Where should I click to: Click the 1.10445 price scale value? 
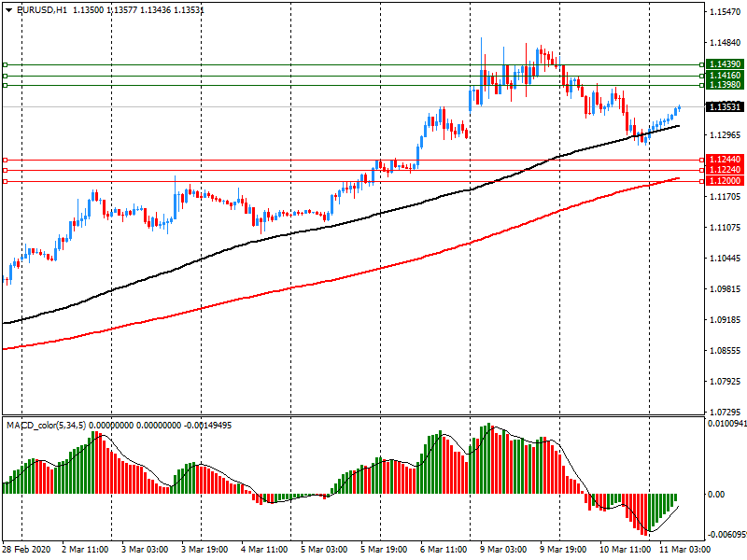coord(726,259)
